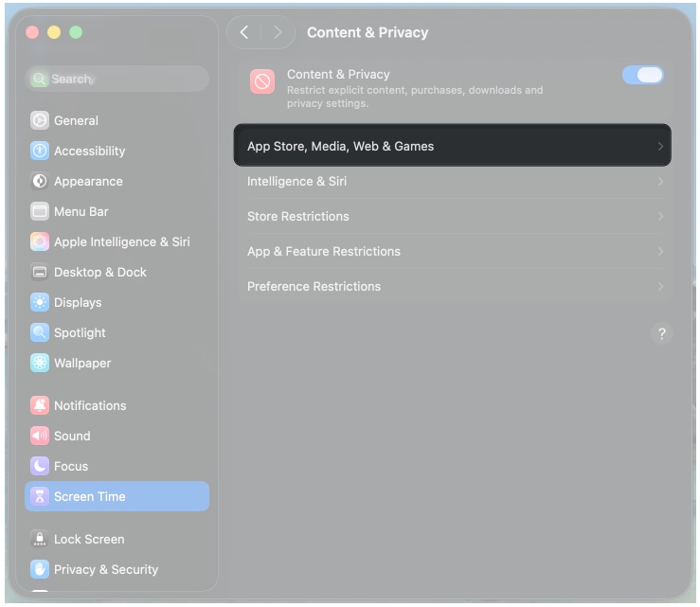Go back with the left arrow button
Viewport: 700px width, 607px height.
[x=244, y=32]
